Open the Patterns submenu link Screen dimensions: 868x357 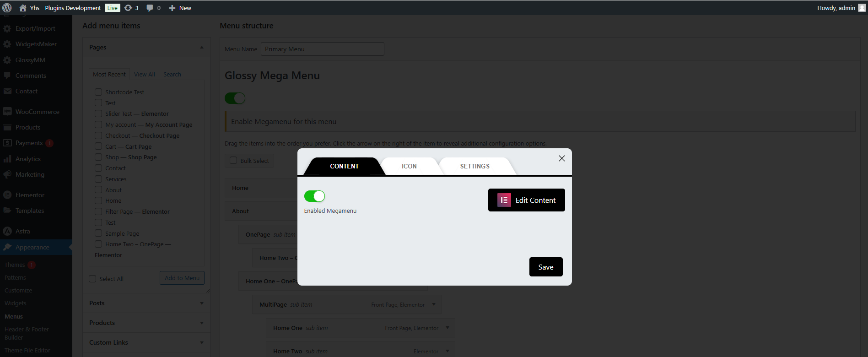[15, 277]
